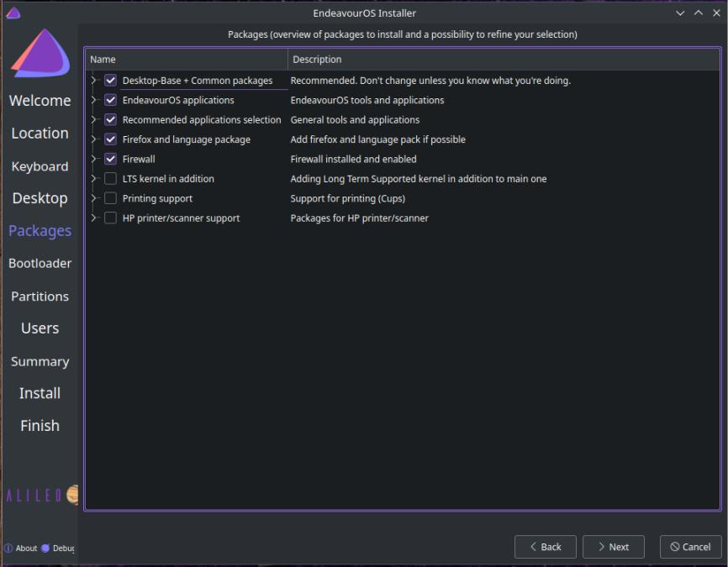Go to the Users step
This screenshot has height=567, width=728.
(x=40, y=328)
